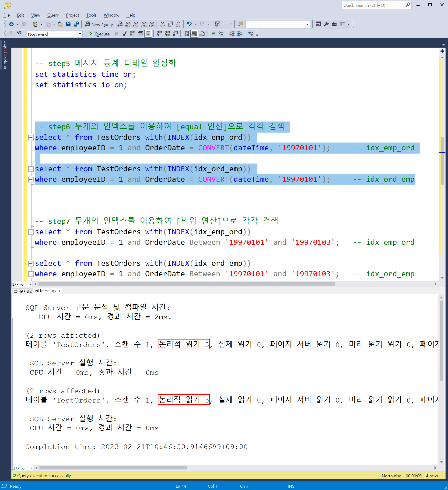Click MDX query icon
448x490 pixels.
point(128,24)
